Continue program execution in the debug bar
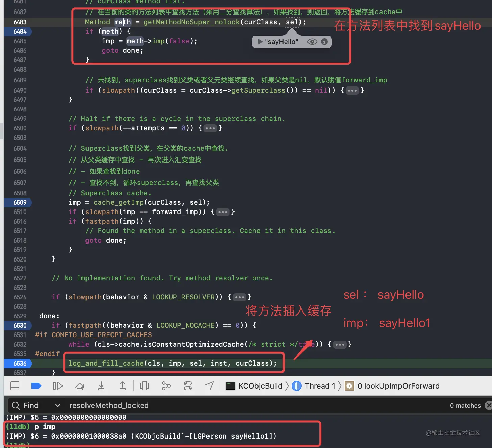492x448 pixels. click(x=58, y=386)
